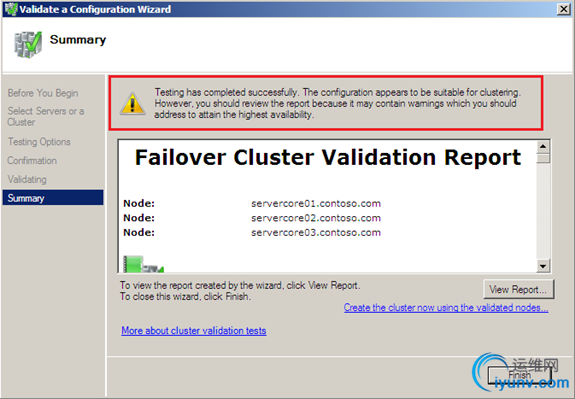Click the To view the report instruction text

(240, 285)
